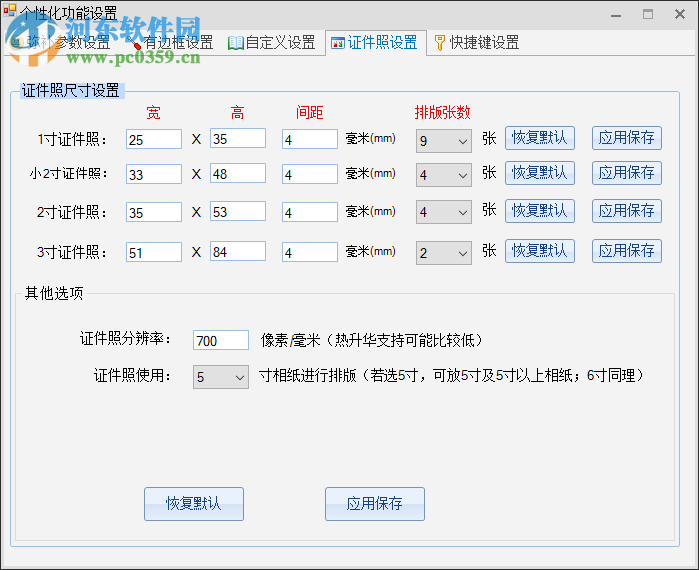Screen dimensions: 699x570
Task: Select the 证件照设置 tab
Action: pyautogui.click(x=375, y=43)
